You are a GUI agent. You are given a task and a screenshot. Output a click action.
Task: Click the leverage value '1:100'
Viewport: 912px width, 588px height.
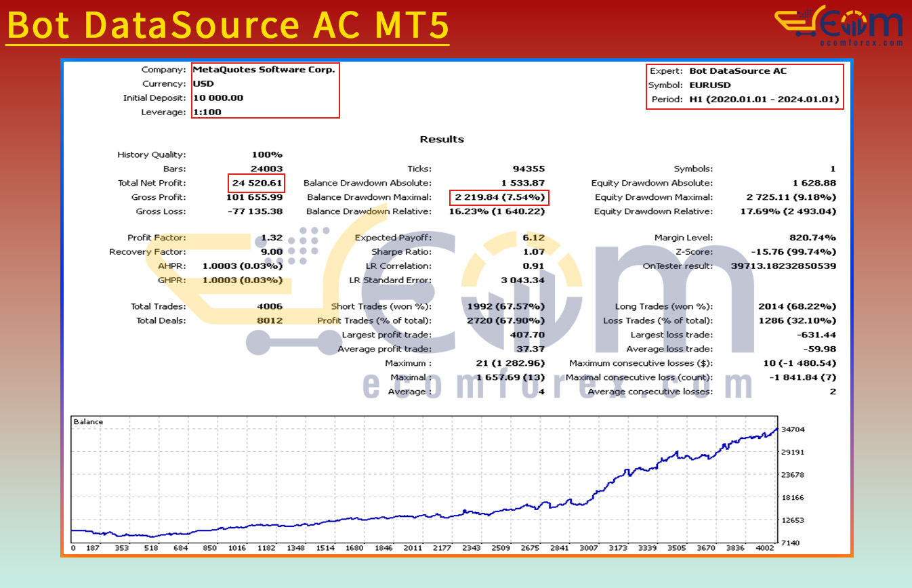(x=207, y=112)
